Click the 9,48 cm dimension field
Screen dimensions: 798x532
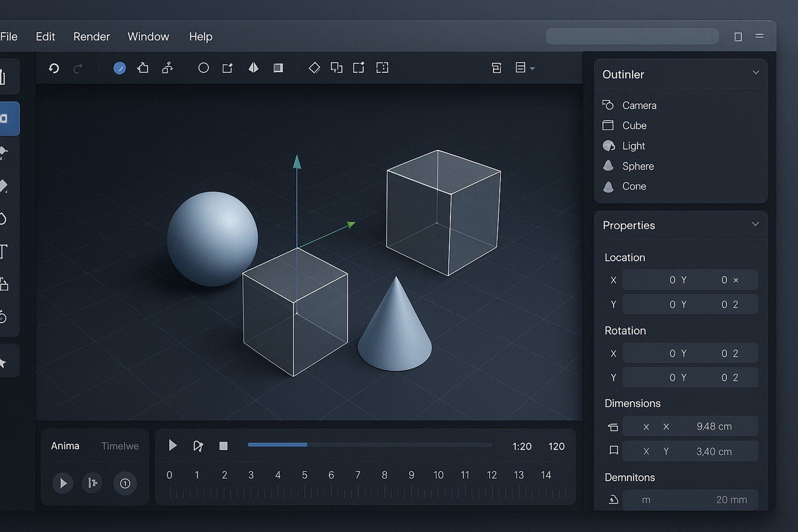tap(714, 426)
